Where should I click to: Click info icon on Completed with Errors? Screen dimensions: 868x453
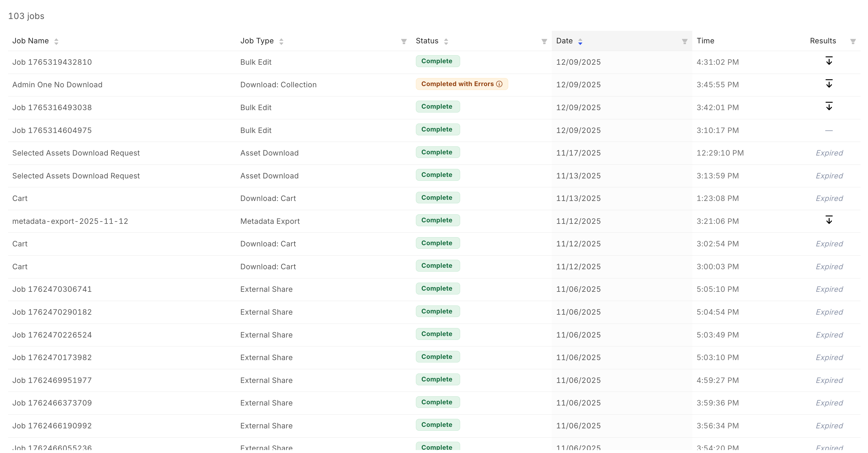tap(499, 84)
